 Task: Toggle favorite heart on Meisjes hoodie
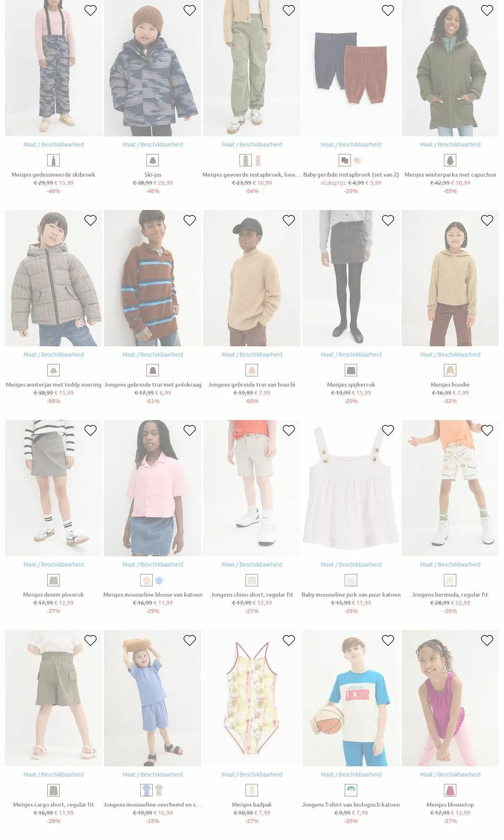(487, 220)
